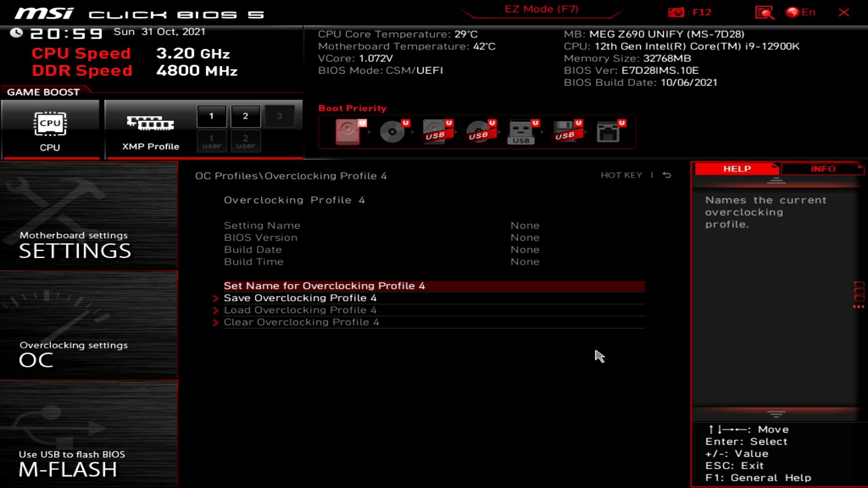Click the network boot device icon

click(609, 132)
